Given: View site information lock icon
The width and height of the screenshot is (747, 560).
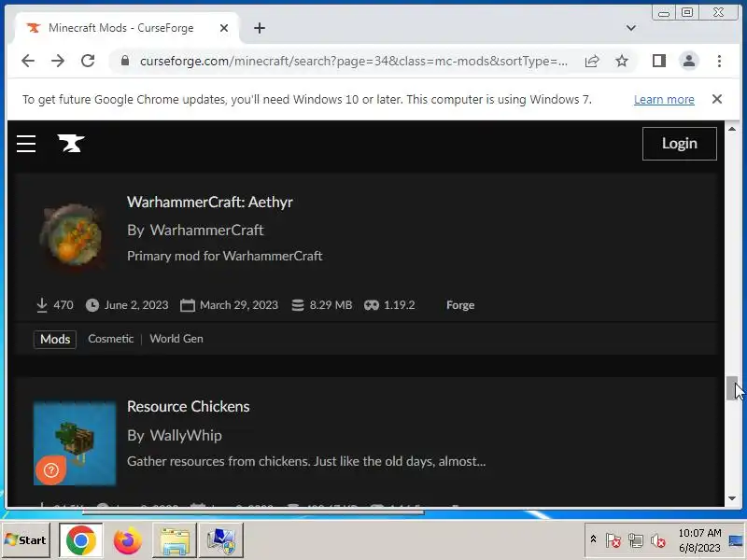Looking at the screenshot, I should 125,61.
